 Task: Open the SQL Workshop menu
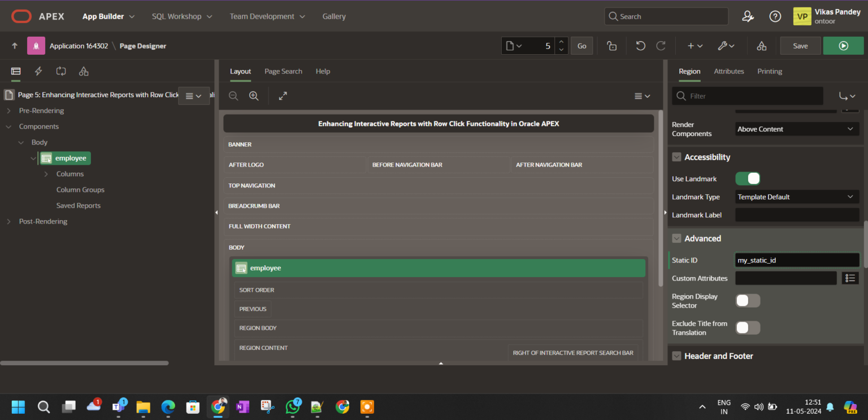coord(182,16)
